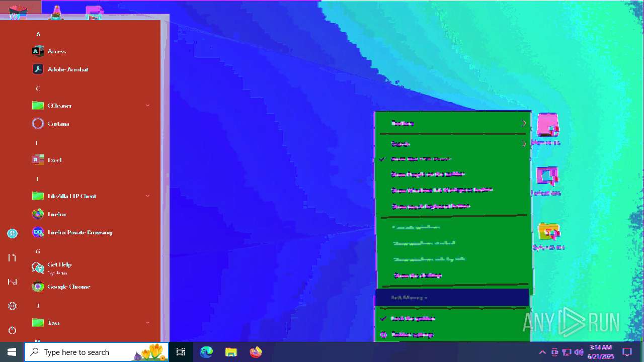Expand the CCleaner folder in Start menu
The height and width of the screenshot is (362, 644).
[x=91, y=106]
